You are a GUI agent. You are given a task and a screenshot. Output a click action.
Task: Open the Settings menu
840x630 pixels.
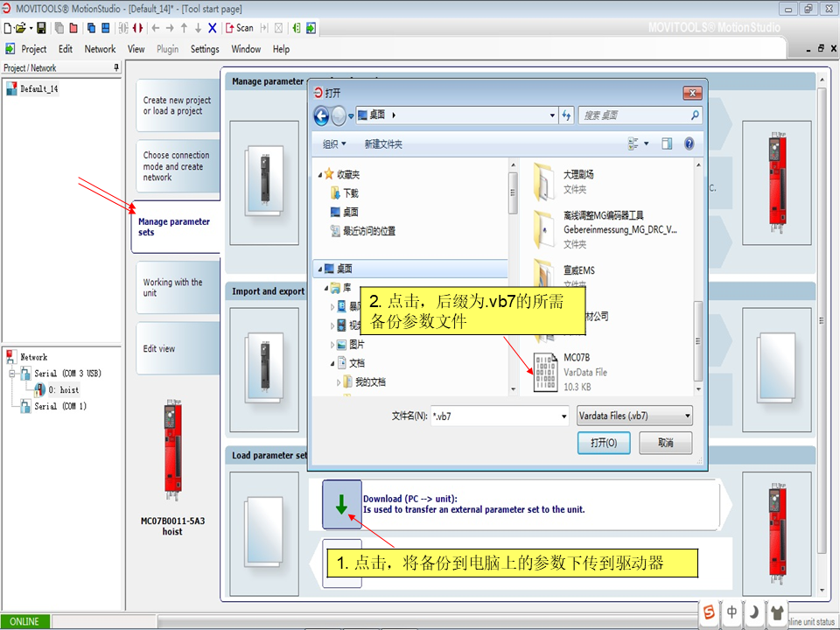[x=205, y=49]
